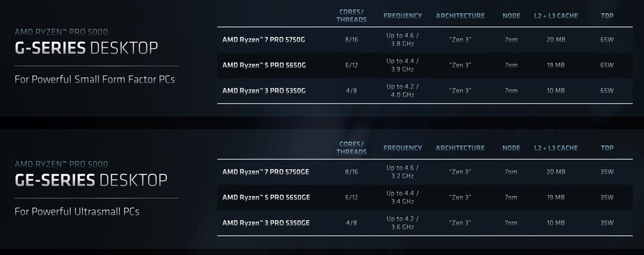This screenshot has width=644, height=255.
Task: Click the 65W TDP value for 5750G
Action: 607,40
